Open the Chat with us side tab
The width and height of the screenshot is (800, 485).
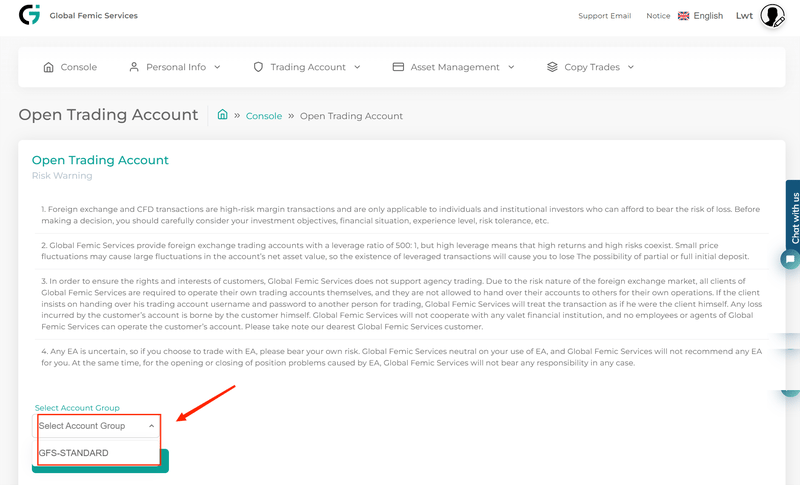click(794, 218)
